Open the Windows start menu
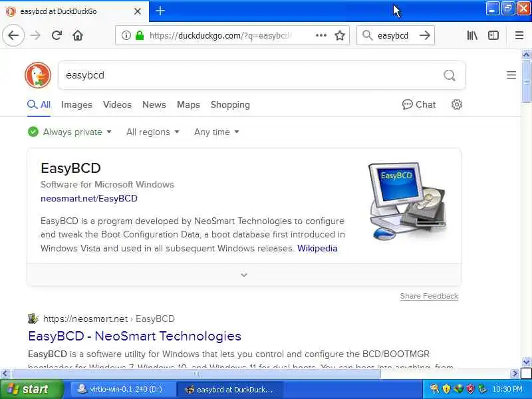 [x=31, y=389]
